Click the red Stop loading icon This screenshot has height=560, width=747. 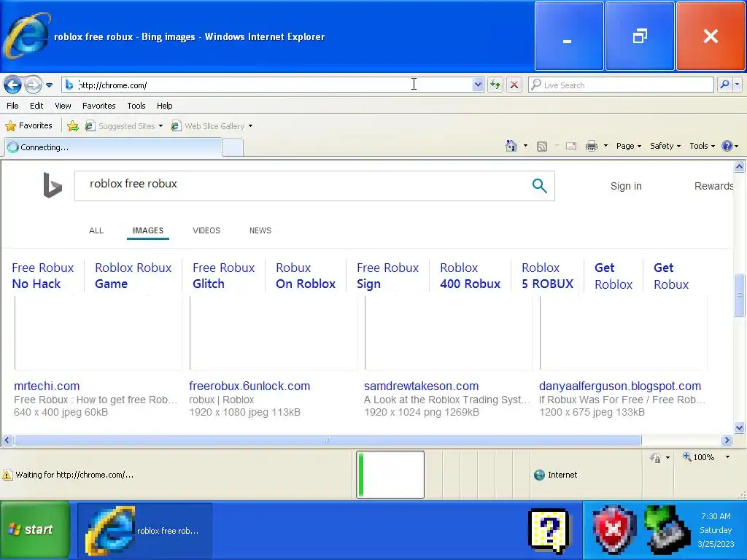tap(514, 85)
